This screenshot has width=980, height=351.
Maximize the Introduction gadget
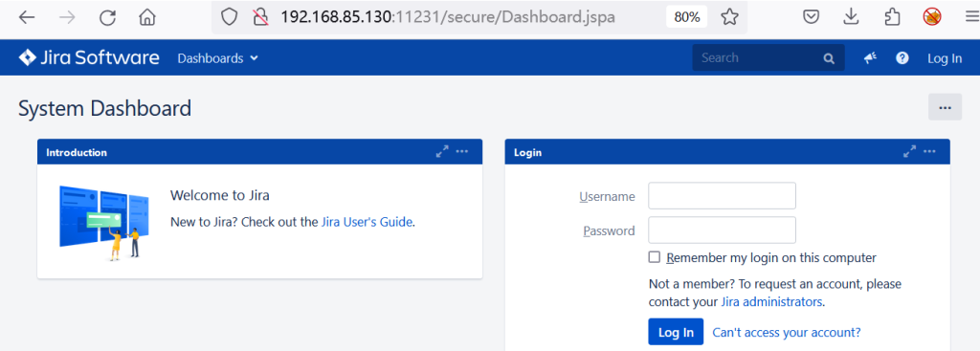(442, 152)
